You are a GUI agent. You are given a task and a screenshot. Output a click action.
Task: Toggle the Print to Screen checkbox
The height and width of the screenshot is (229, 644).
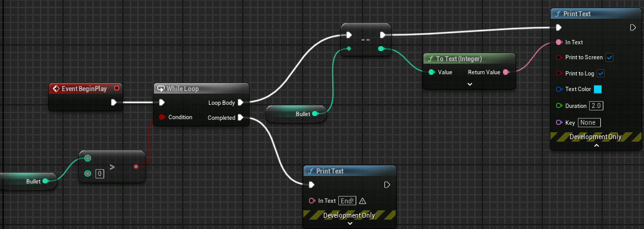(x=610, y=57)
